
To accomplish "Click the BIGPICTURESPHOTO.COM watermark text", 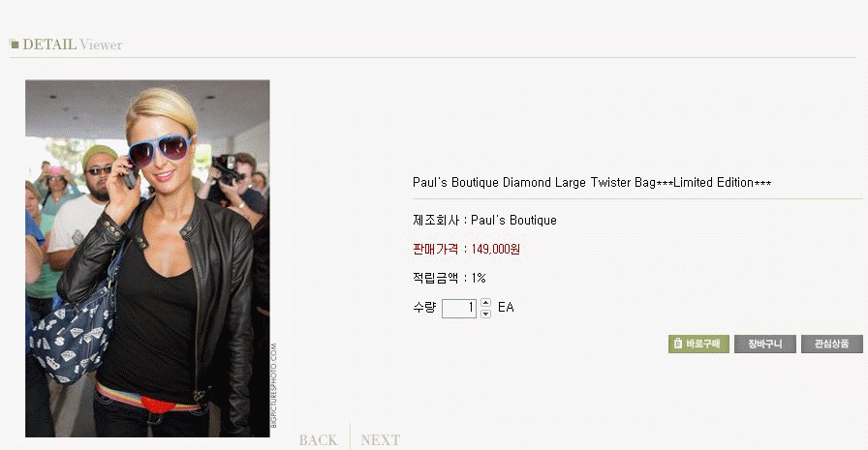I will click(273, 385).
